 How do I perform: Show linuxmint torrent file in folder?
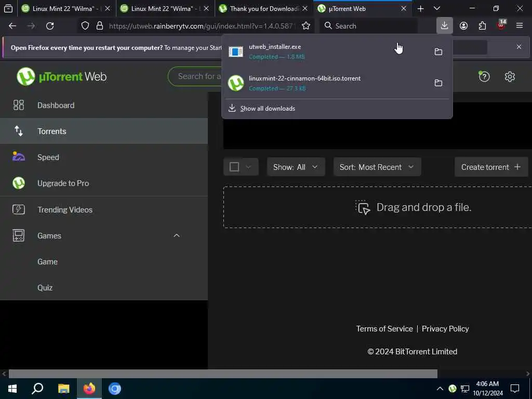438,83
